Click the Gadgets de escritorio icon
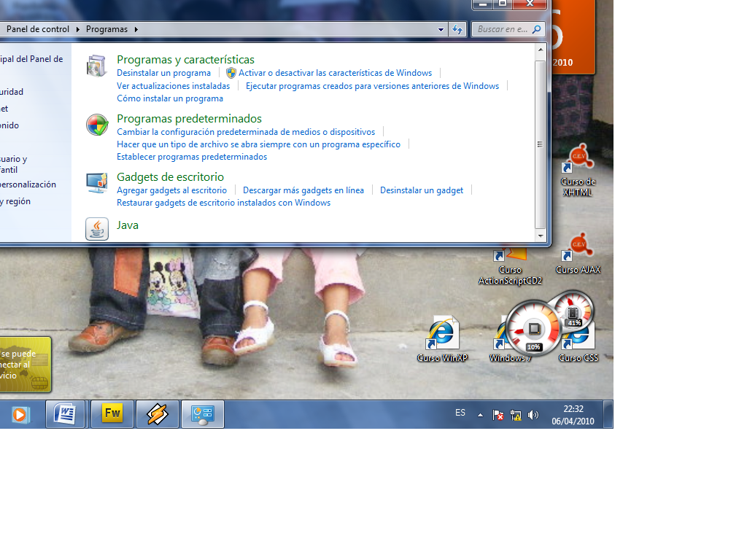Viewport: 747px width, 560px height. (x=96, y=183)
